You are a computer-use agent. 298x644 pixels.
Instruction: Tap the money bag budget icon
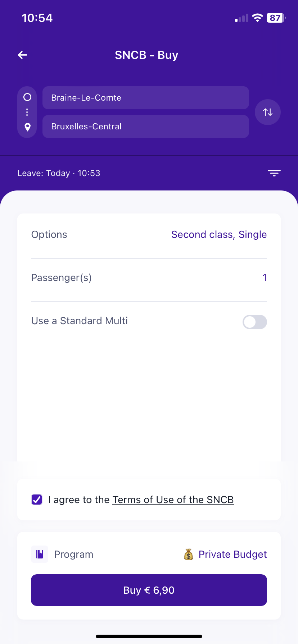click(x=189, y=555)
